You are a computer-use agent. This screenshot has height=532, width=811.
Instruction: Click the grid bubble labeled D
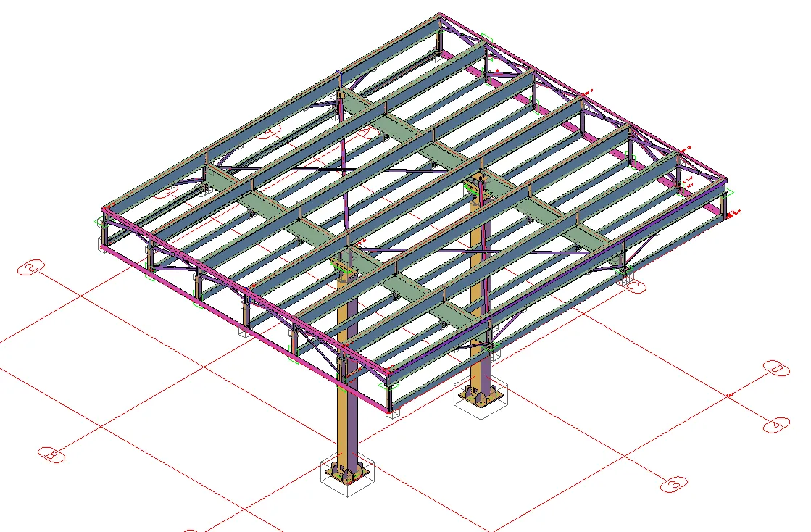click(x=777, y=370)
